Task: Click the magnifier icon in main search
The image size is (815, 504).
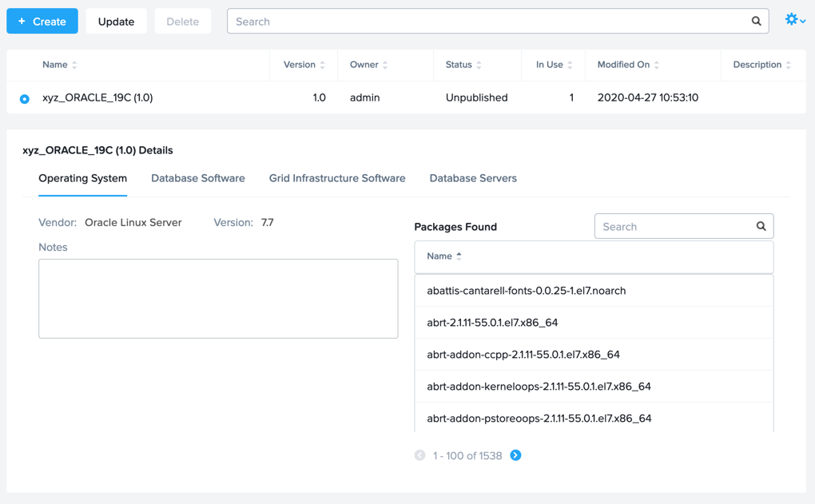Action: 756,22
